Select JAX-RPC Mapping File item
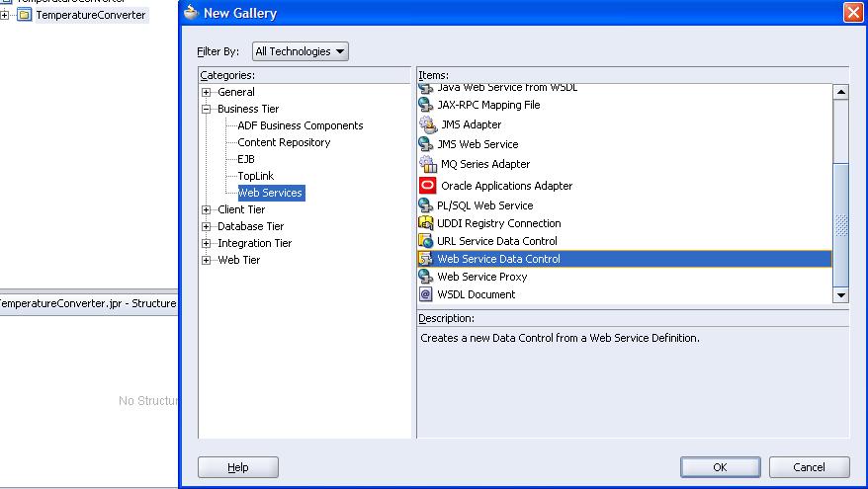868x489 pixels. click(488, 105)
